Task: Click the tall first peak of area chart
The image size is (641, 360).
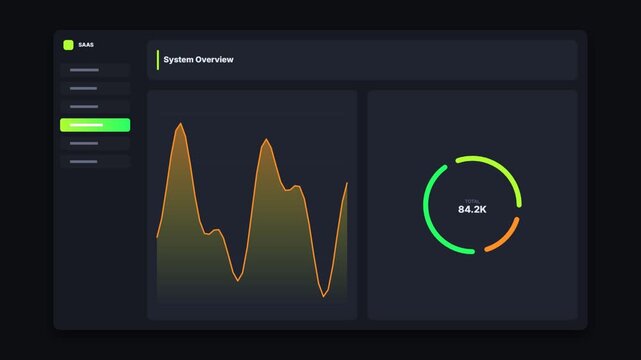Action: point(180,124)
